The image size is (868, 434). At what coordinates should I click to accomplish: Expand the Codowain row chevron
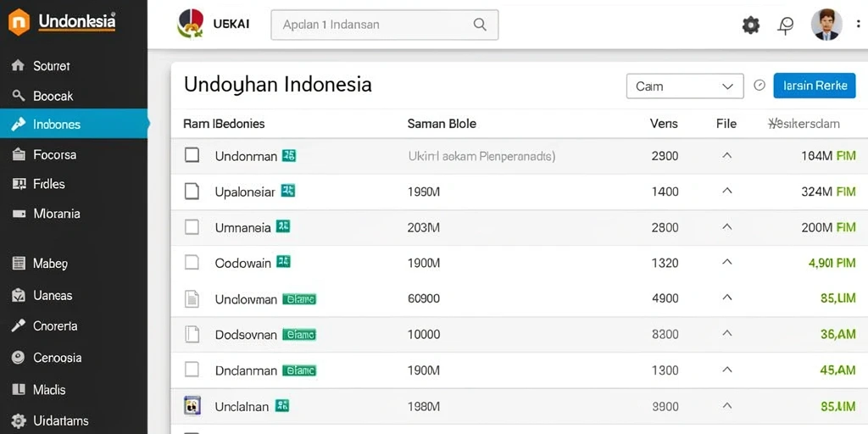tap(727, 262)
